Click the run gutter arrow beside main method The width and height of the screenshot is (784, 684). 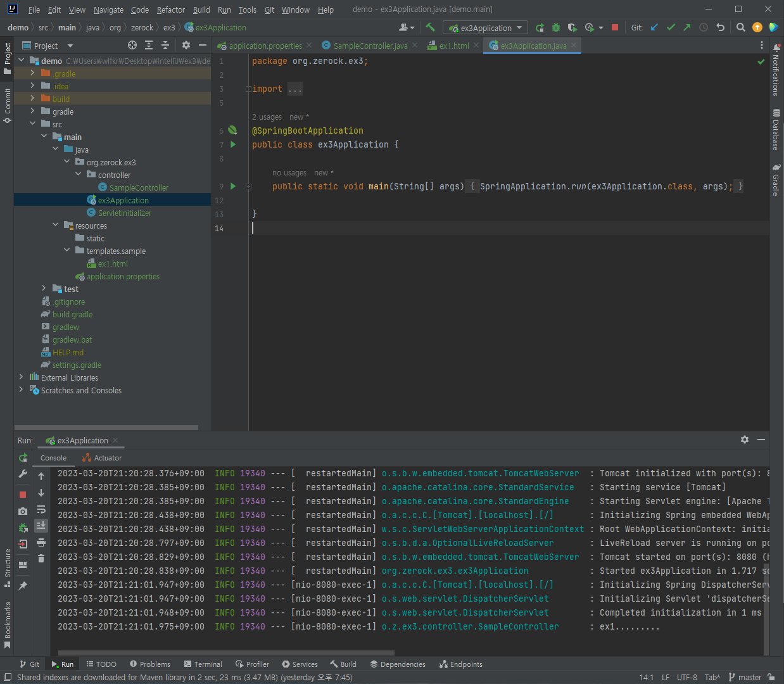(x=233, y=186)
